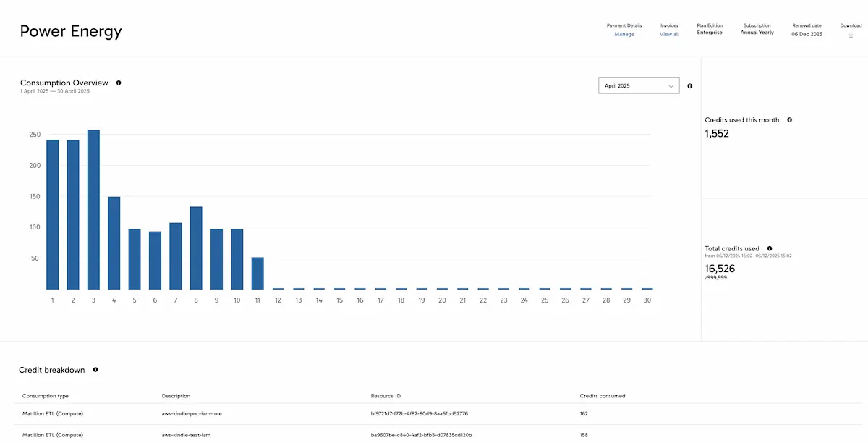This screenshot has height=443, width=868.
Task: Select the bar for day 11
Action: pyautogui.click(x=258, y=273)
